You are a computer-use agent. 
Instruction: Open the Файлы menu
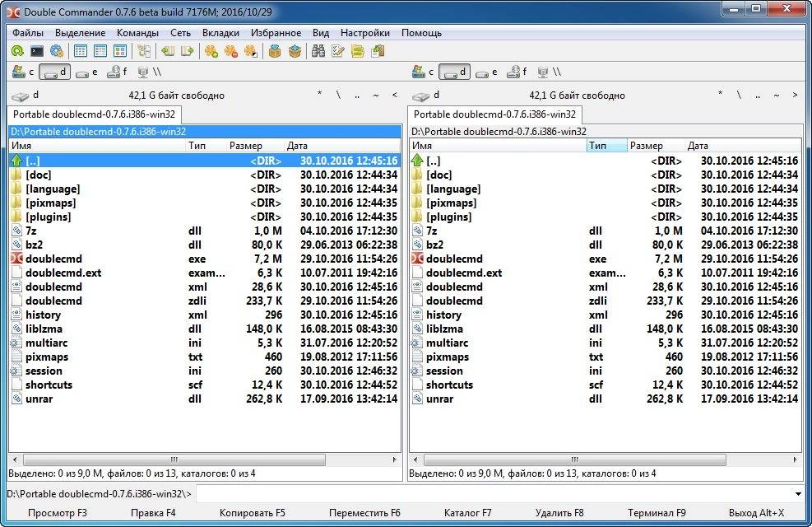tap(28, 33)
